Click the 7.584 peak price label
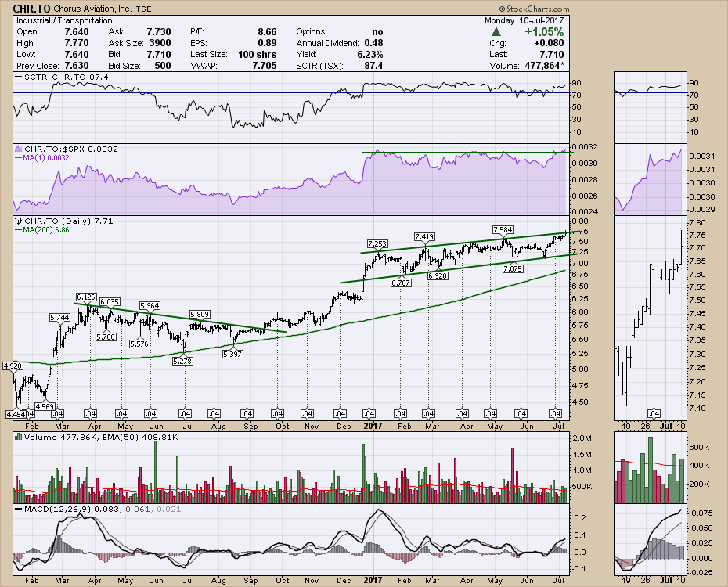This screenshot has width=728, height=587. pyautogui.click(x=503, y=229)
